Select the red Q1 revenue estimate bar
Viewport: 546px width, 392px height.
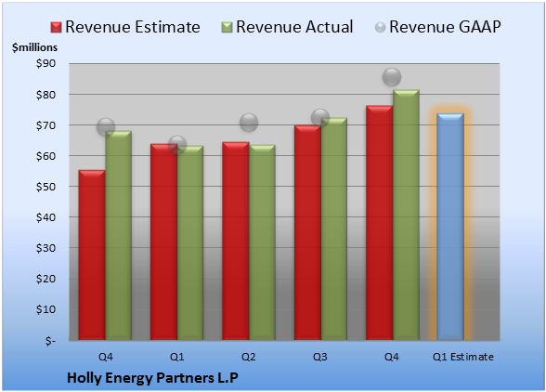tap(163, 242)
